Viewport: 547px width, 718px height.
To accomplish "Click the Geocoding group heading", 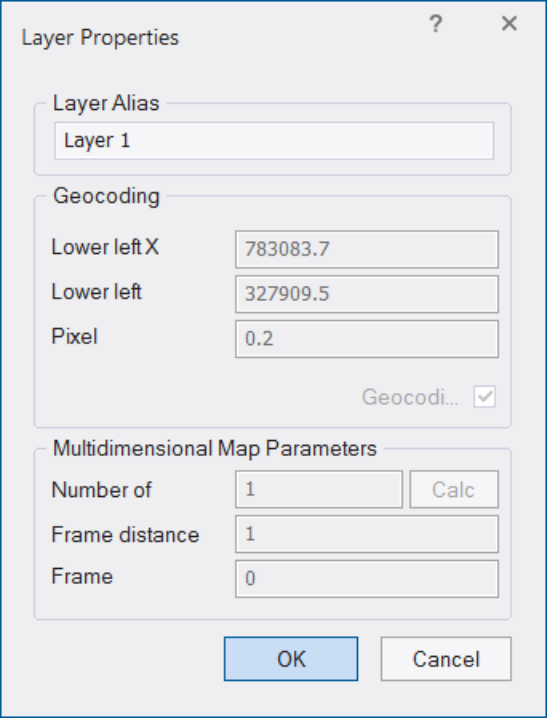I will [x=106, y=196].
